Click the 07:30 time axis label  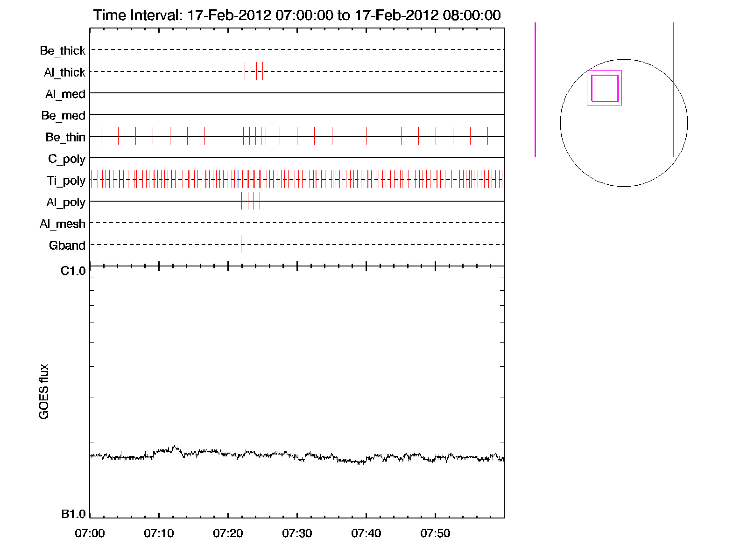297,533
